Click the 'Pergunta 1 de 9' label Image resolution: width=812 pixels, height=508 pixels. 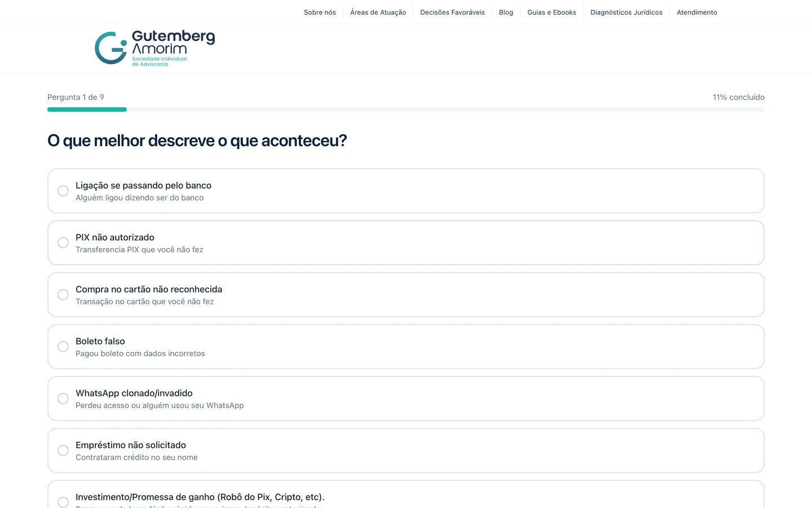coord(76,97)
